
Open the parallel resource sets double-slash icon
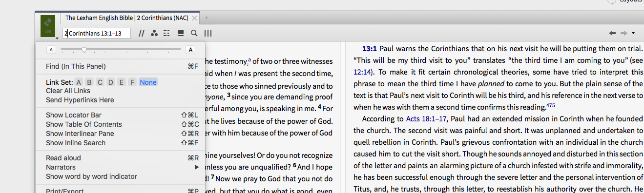click(x=142, y=33)
